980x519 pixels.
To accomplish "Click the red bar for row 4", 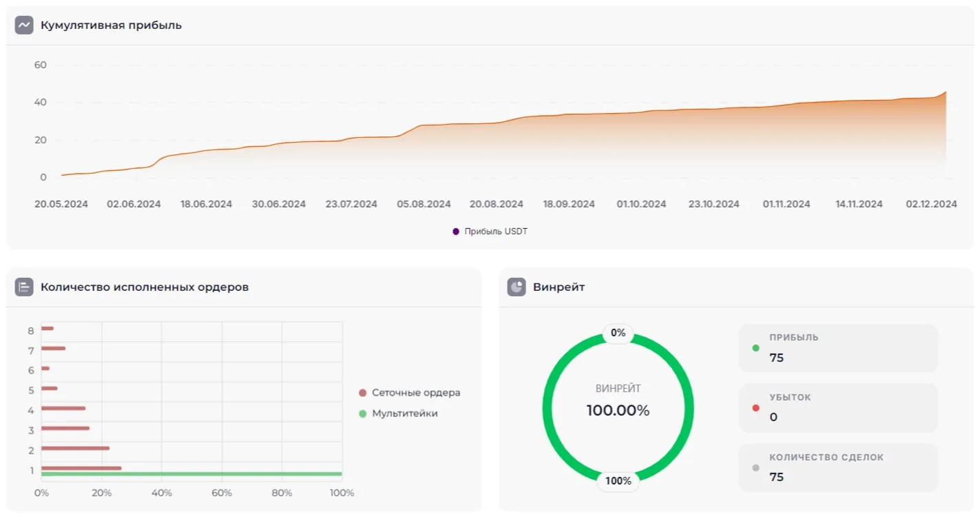I will point(63,408).
